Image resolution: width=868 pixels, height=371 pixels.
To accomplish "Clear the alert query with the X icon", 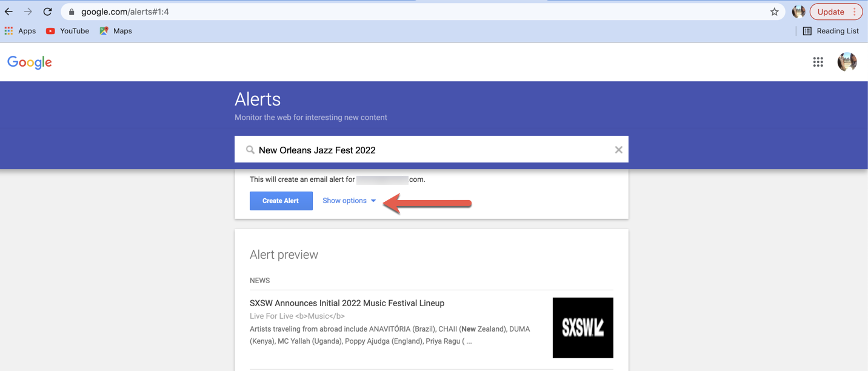I will pyautogui.click(x=618, y=149).
